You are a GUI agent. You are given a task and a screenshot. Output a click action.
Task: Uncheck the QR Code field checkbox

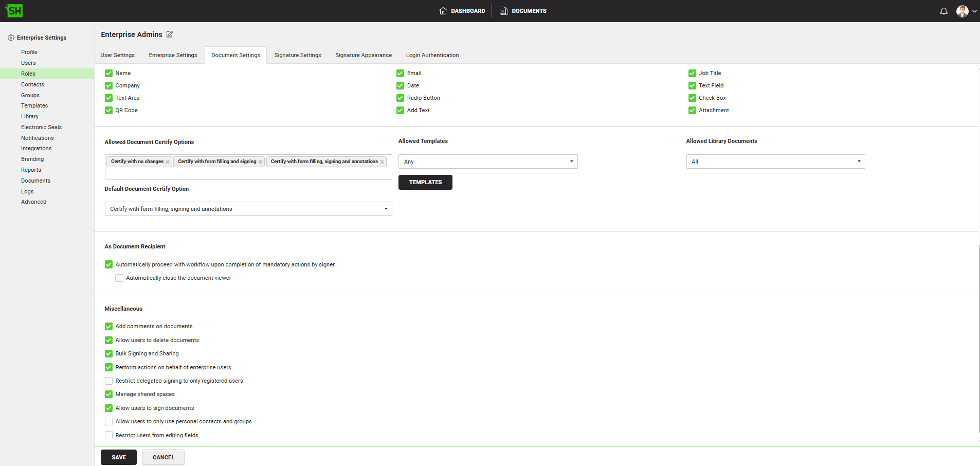tap(108, 110)
